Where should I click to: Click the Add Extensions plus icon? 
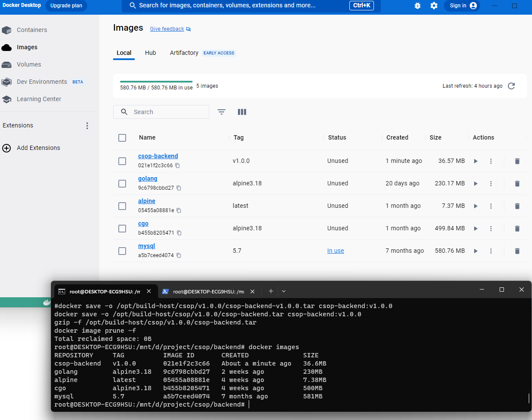point(6,148)
